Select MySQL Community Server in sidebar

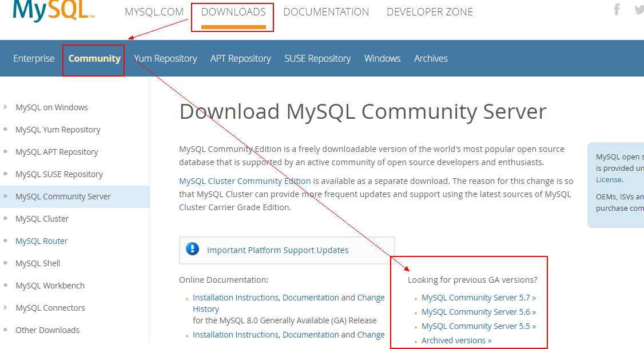point(63,196)
